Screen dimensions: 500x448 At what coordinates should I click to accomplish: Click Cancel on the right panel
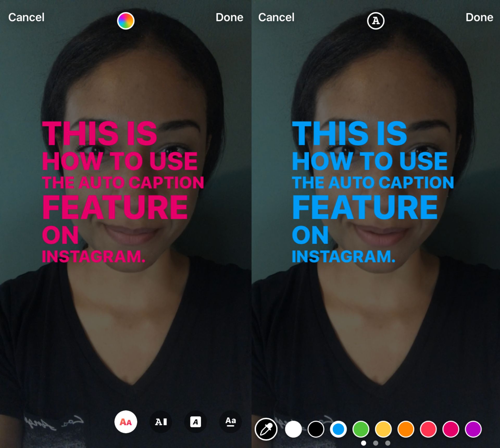point(276,16)
